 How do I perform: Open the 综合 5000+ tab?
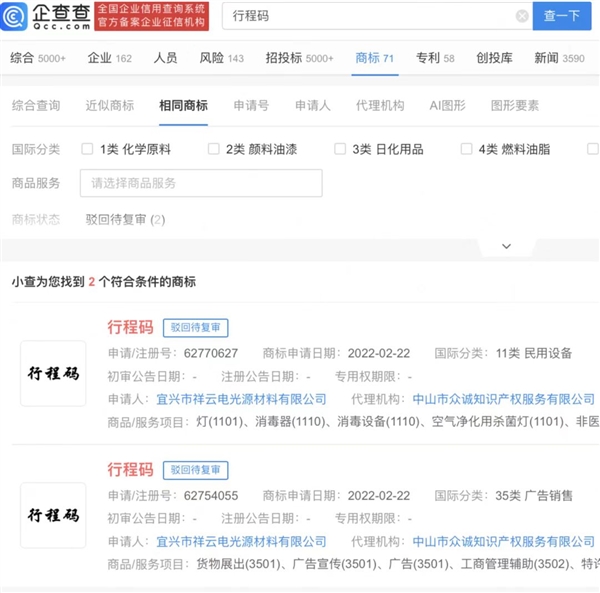point(38,58)
